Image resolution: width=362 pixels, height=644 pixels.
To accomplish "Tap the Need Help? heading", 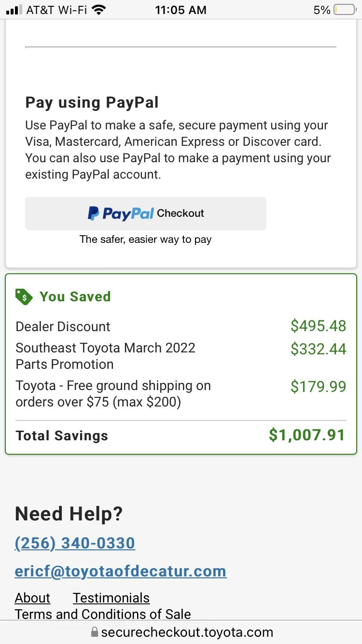I will coord(69,514).
